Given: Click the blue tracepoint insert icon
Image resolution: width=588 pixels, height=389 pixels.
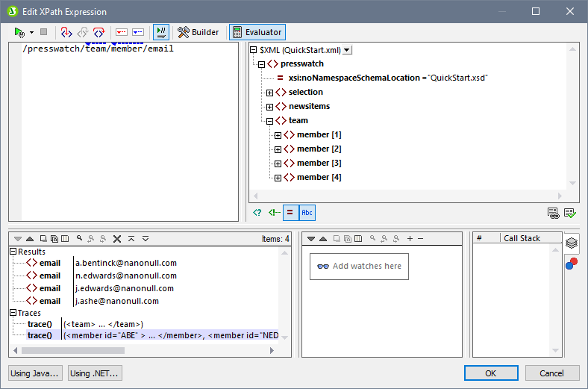Looking at the screenshot, I should (x=138, y=32).
